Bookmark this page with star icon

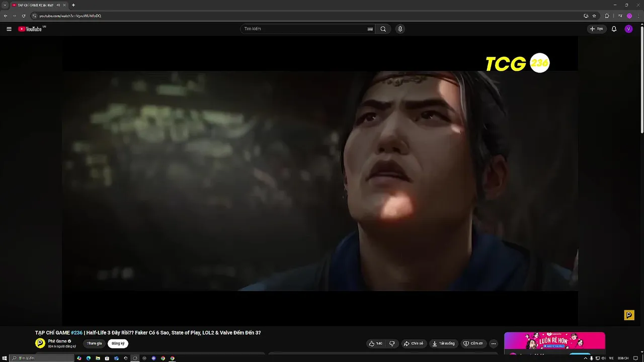pyautogui.click(x=594, y=16)
